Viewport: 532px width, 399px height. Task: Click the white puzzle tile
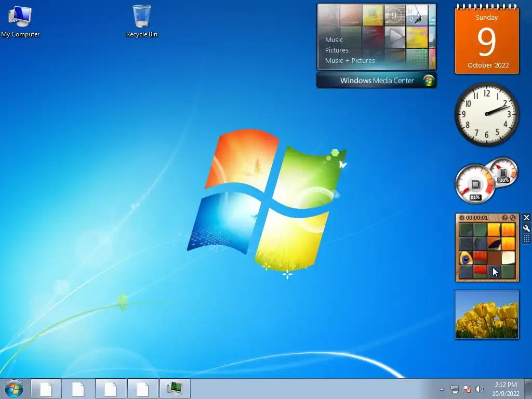coord(508,258)
